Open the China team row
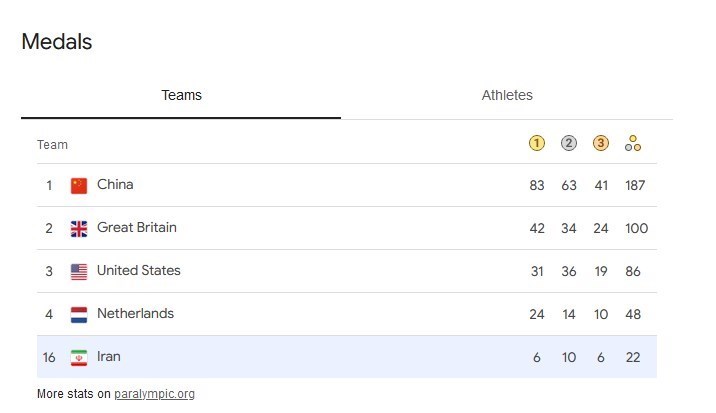Viewport: 716px width, 413px height. point(115,185)
